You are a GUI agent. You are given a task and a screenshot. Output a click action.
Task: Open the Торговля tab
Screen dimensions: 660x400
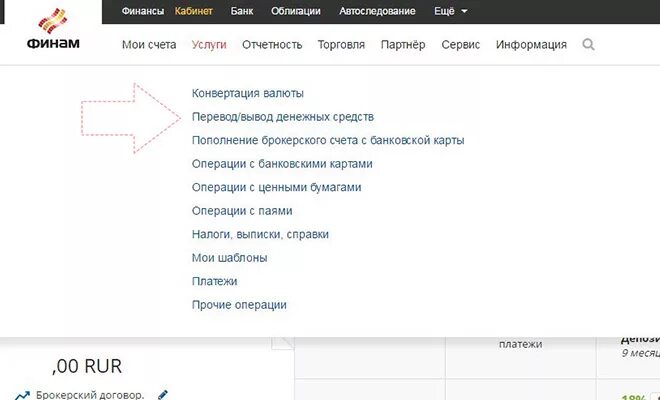coord(341,45)
